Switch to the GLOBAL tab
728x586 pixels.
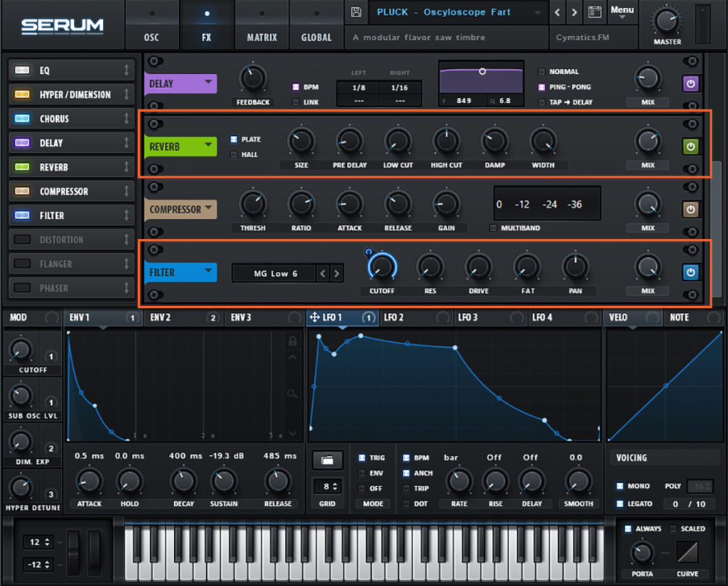coord(316,25)
